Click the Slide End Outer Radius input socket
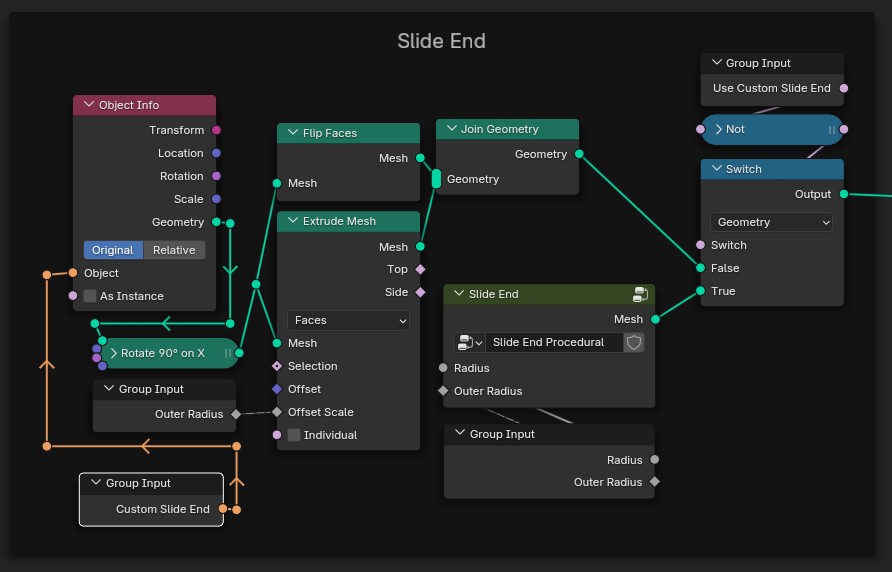This screenshot has width=892, height=572. (x=443, y=390)
